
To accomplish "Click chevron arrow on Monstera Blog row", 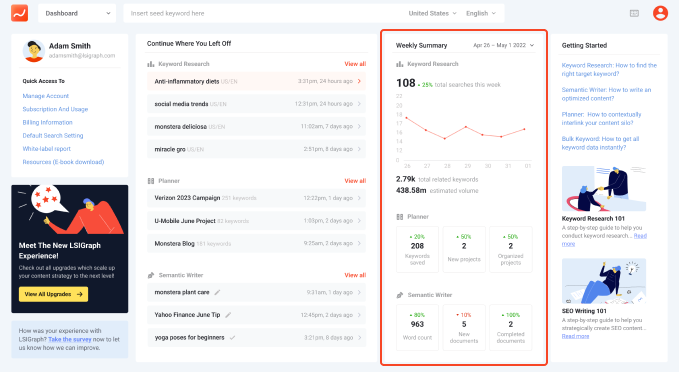I will point(359,243).
